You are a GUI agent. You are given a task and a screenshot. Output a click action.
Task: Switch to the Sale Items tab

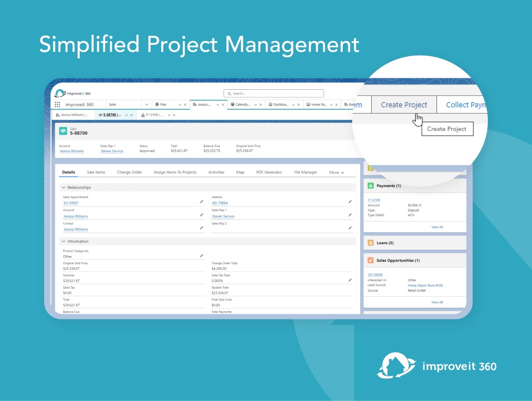coord(96,172)
